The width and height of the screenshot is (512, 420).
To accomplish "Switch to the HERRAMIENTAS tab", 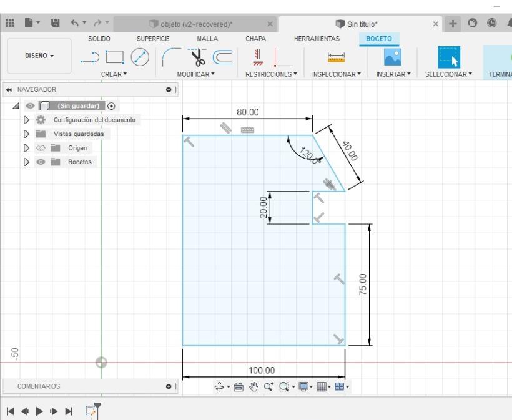I will click(317, 39).
